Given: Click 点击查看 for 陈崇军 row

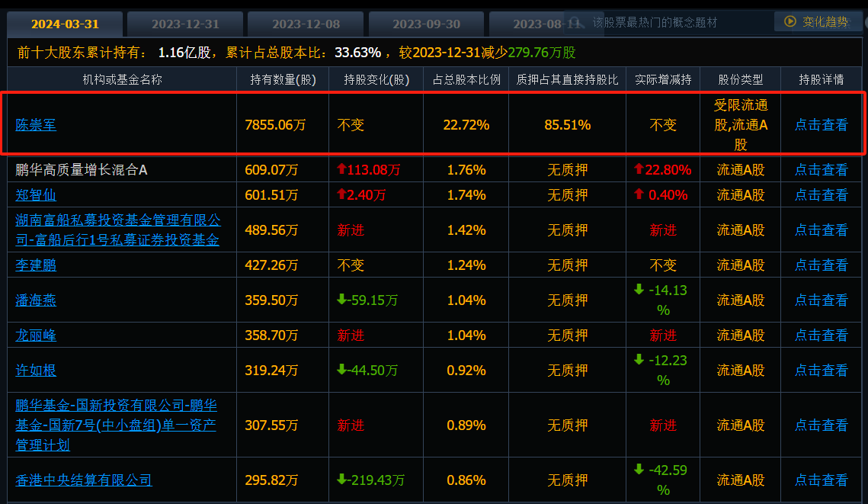Looking at the screenshot, I should [x=821, y=124].
